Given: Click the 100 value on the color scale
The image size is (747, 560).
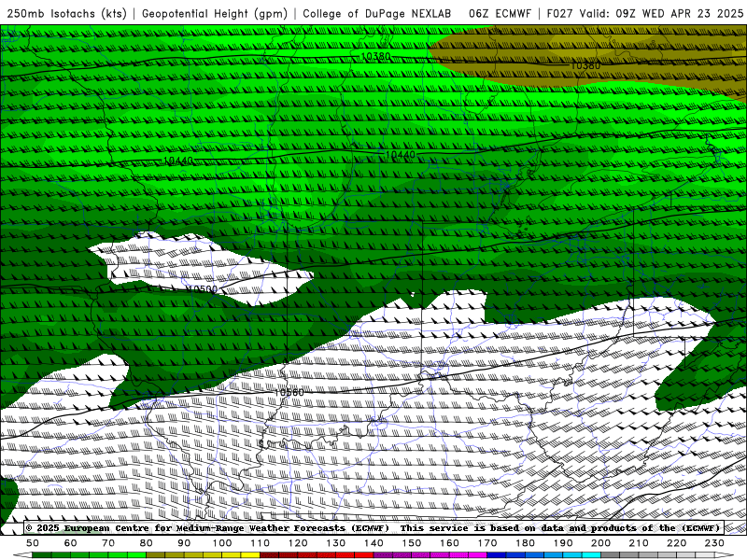Looking at the screenshot, I should 222,543.
